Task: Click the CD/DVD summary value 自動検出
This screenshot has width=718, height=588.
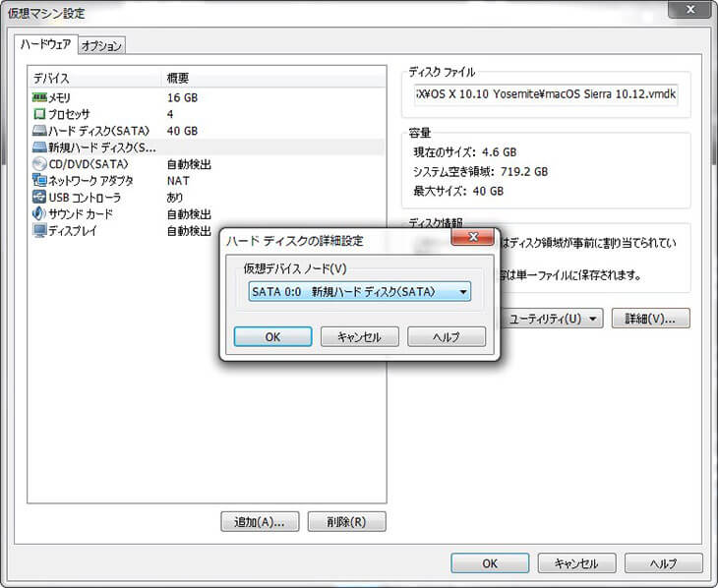Action: pos(189,164)
